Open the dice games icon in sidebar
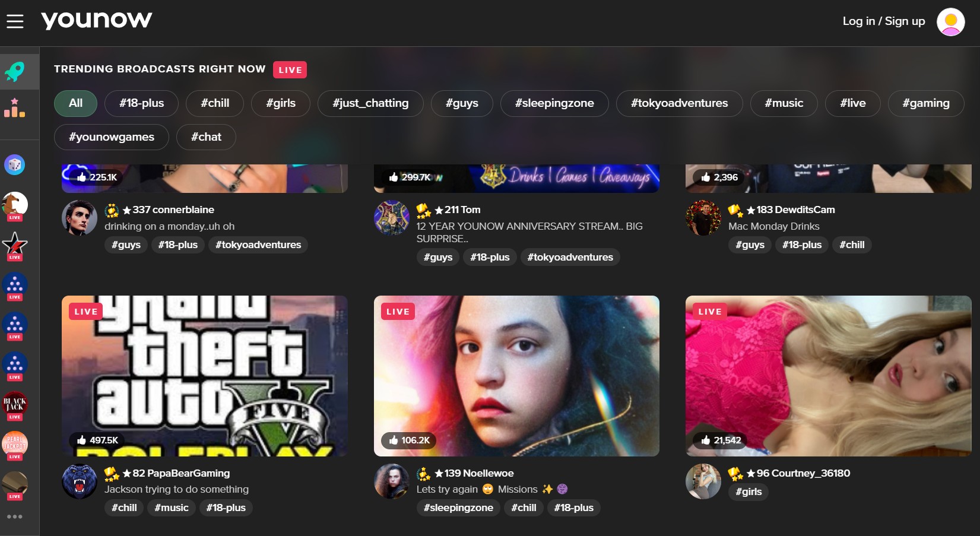Viewport: 980px width, 536px height. [x=15, y=164]
